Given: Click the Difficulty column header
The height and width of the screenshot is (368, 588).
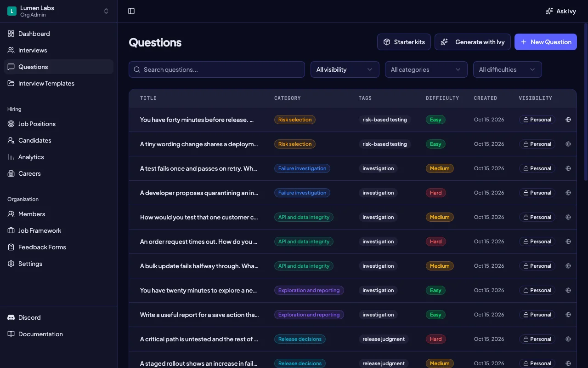Looking at the screenshot, I should (x=442, y=98).
